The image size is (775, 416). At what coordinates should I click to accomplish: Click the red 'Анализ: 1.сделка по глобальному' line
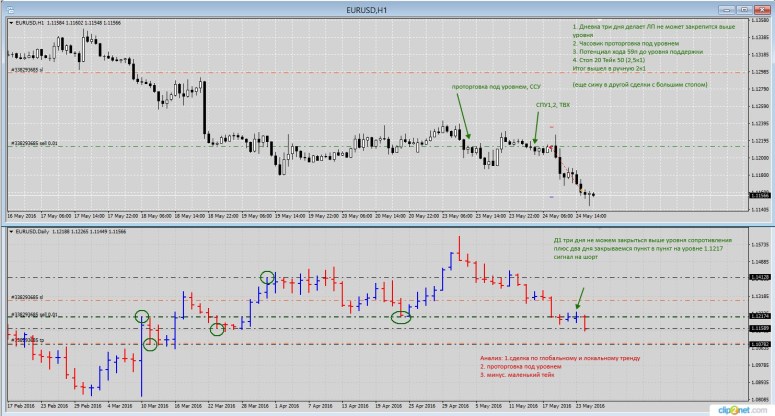click(x=560, y=358)
